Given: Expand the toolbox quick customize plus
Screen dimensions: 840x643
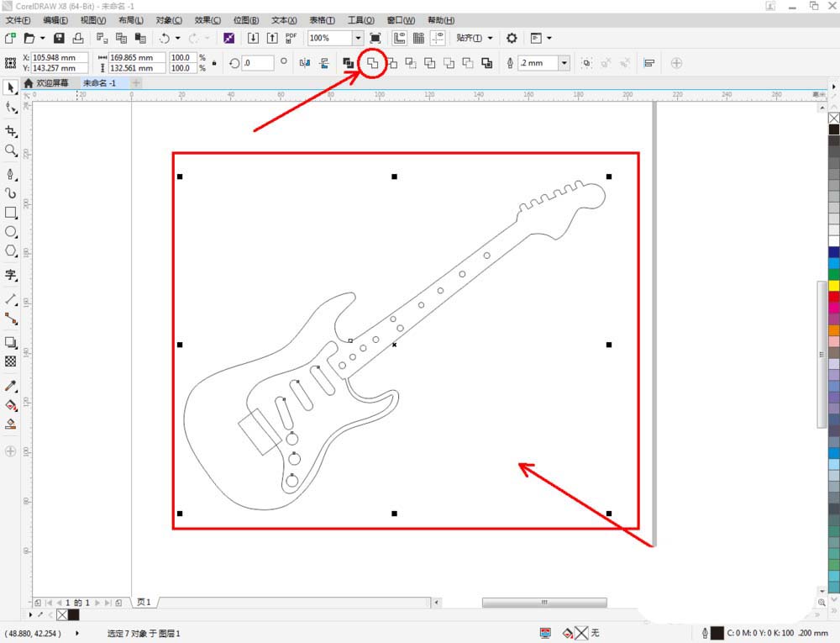Looking at the screenshot, I should pos(10,451).
